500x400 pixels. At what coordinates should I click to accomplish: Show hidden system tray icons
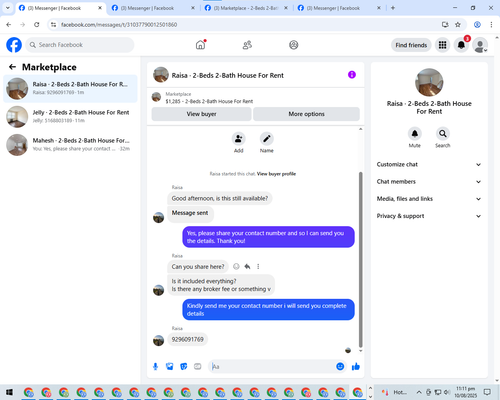pyautogui.click(x=419, y=392)
